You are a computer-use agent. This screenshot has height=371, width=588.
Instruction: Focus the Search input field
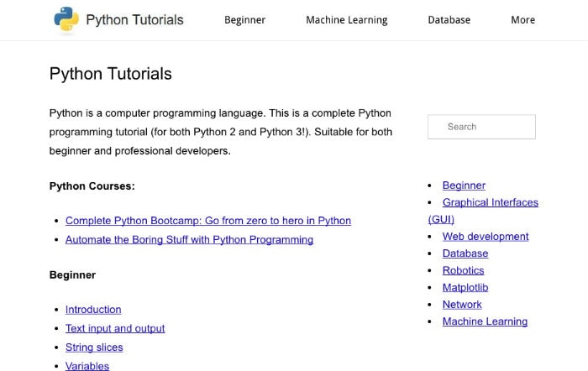(481, 127)
